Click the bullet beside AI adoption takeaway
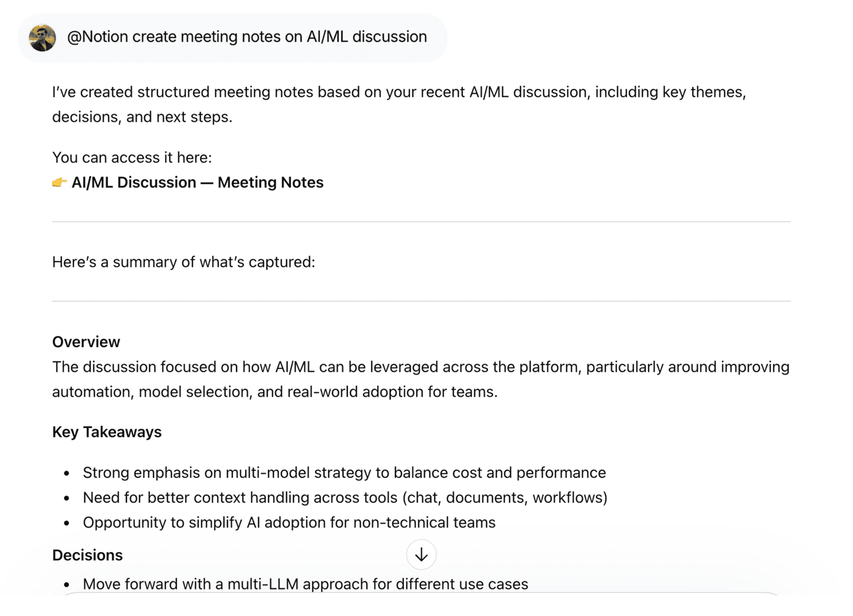The width and height of the screenshot is (853, 616). pyautogui.click(x=66, y=523)
